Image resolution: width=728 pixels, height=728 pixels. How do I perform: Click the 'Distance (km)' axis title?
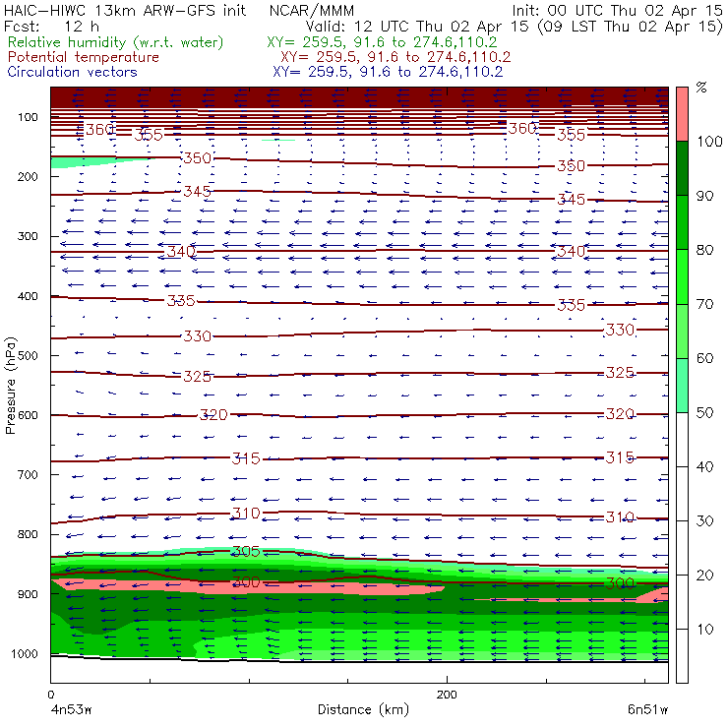364,709
